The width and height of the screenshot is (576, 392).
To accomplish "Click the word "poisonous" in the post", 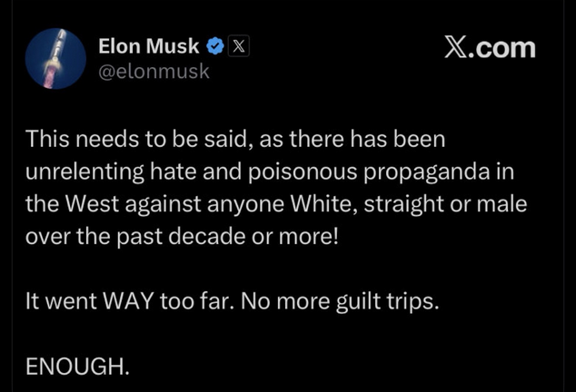I will click(x=303, y=171).
